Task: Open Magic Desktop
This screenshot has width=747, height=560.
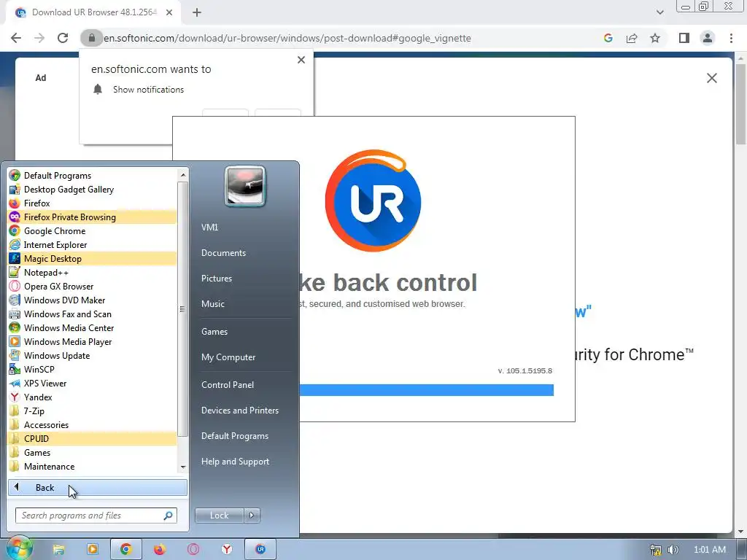Action: point(93,259)
